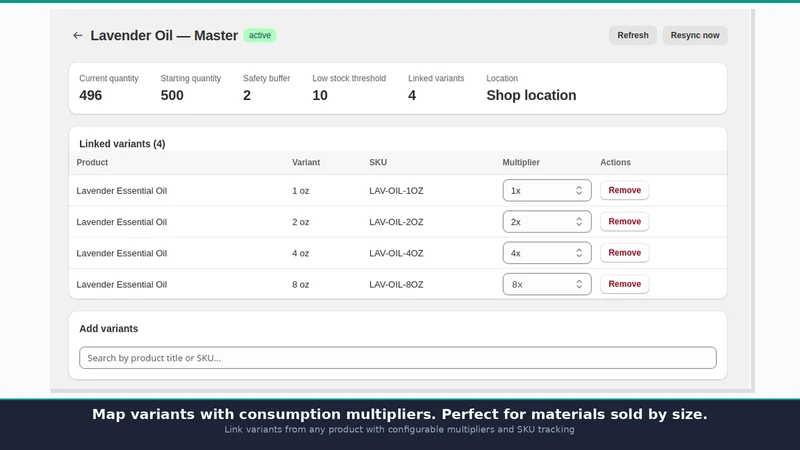Select the Starting quantity value 500
The height and width of the screenshot is (450, 800).
172,95
